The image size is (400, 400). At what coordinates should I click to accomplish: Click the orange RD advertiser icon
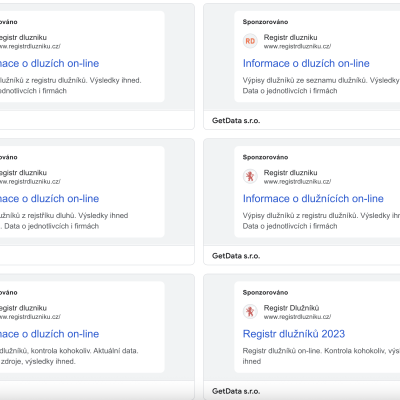[x=250, y=41]
